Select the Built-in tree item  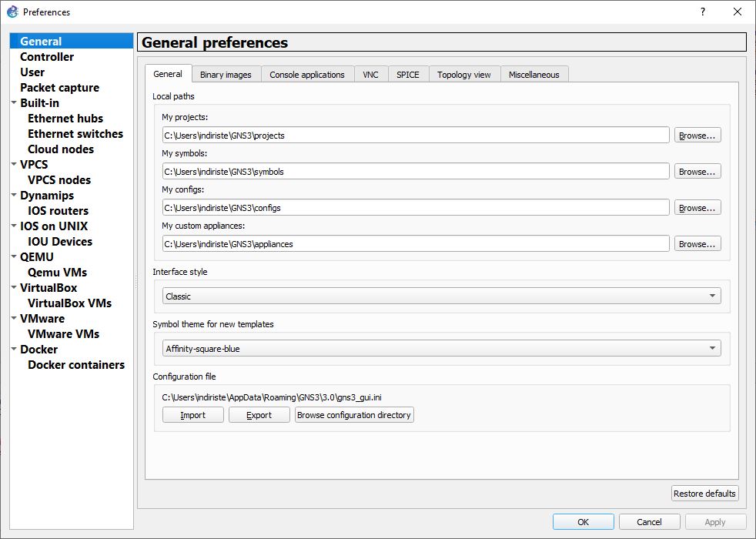[x=39, y=102]
